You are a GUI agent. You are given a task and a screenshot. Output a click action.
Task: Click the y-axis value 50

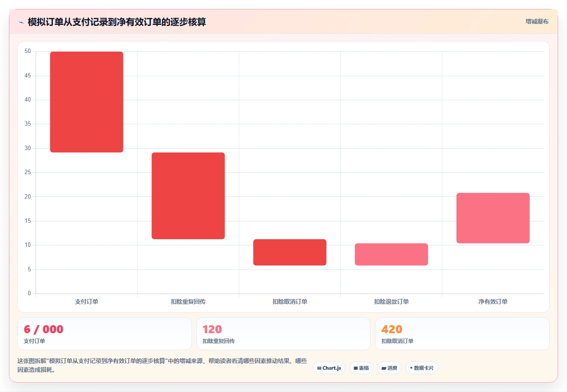point(28,51)
